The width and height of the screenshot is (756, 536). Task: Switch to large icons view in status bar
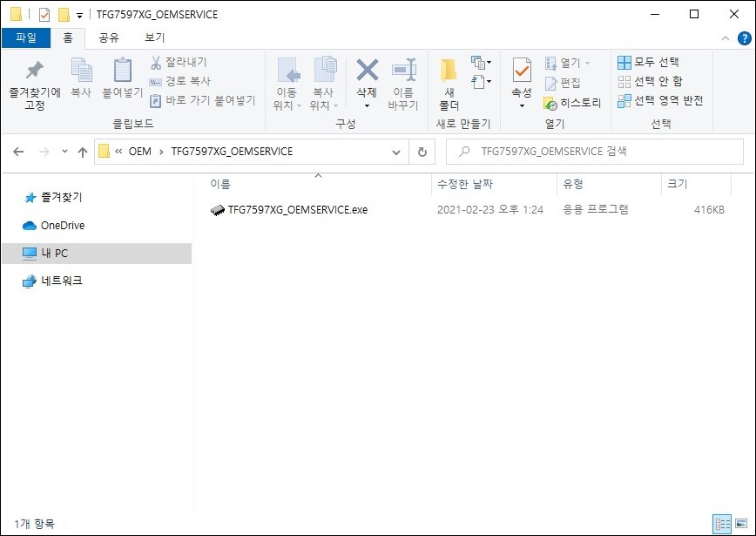[741, 524]
